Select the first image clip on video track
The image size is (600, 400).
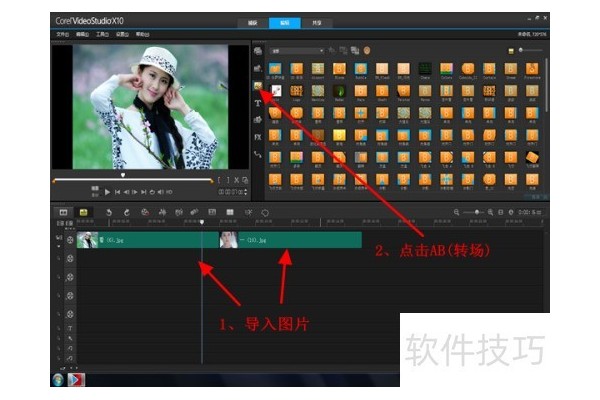pyautogui.click(x=147, y=240)
